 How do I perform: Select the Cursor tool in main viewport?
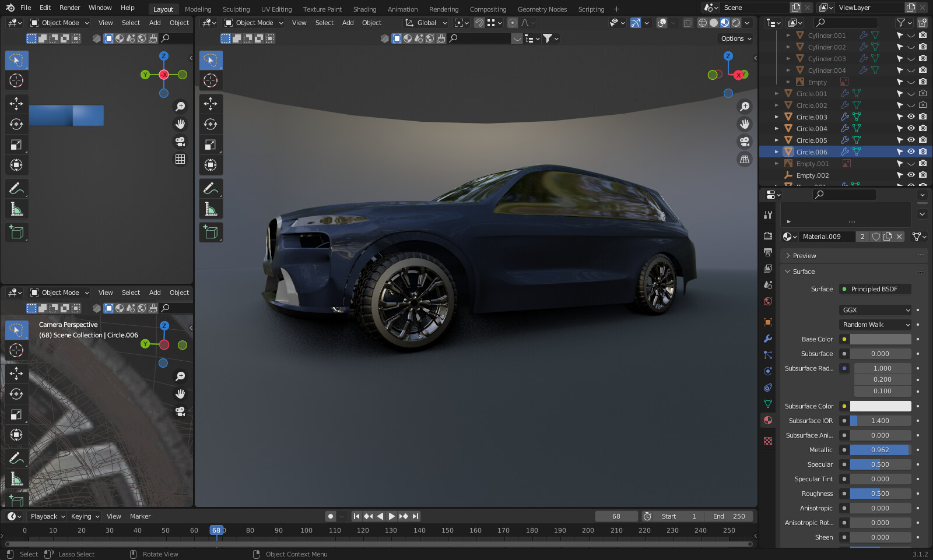[x=211, y=80]
